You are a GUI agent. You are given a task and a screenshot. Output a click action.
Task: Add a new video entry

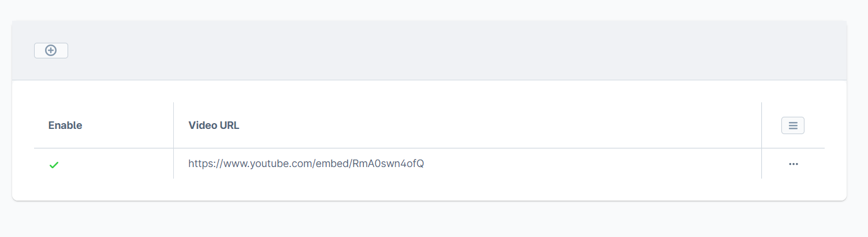coord(51,51)
